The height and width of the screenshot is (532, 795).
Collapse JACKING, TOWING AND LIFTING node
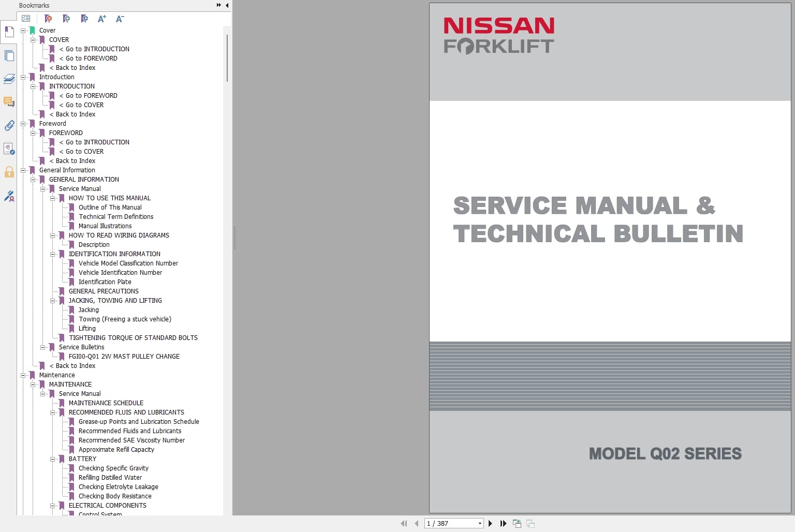[x=52, y=301]
